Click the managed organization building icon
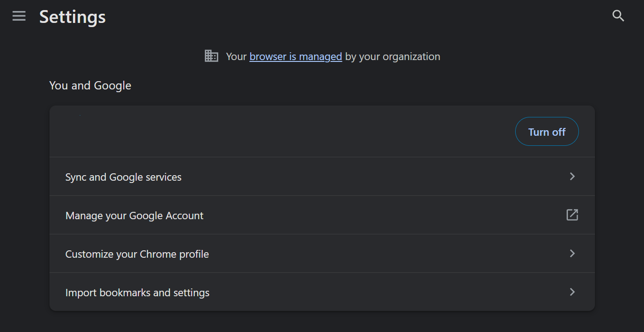This screenshot has height=332, width=644. 211,56
